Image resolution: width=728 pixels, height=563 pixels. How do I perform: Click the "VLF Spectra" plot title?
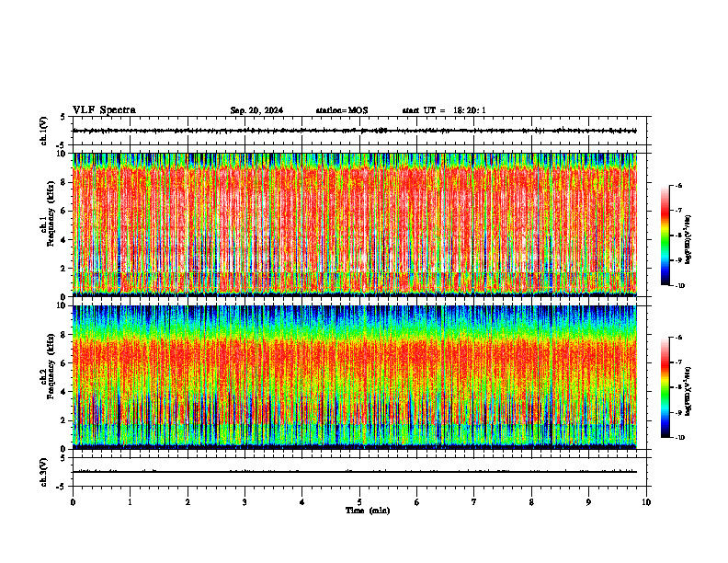tap(104, 110)
